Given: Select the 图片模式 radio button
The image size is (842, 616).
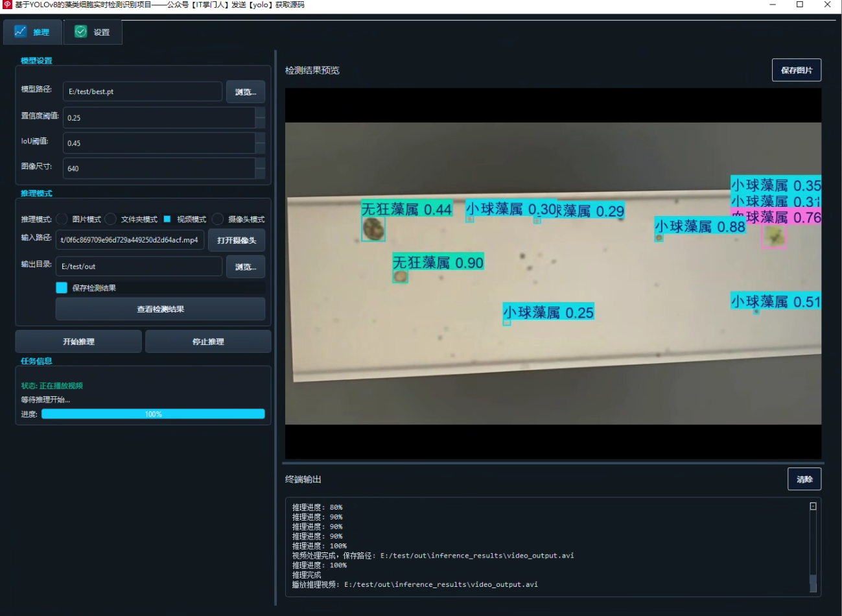Looking at the screenshot, I should point(62,219).
